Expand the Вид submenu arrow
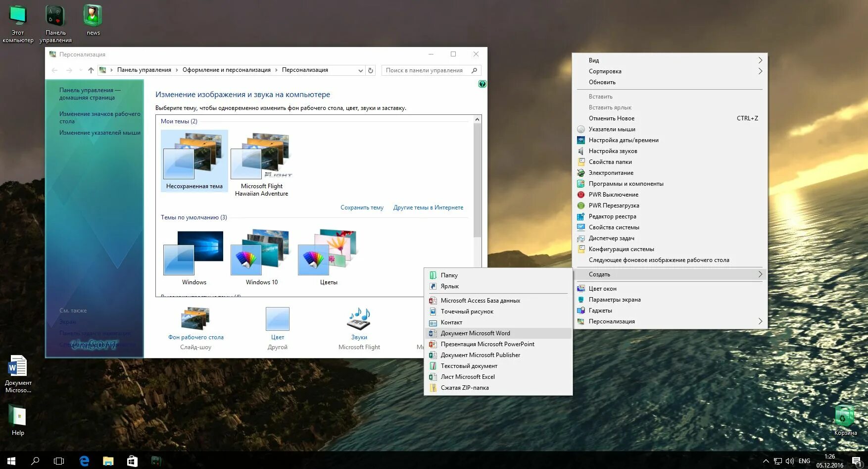Viewport: 868px width, 469px height. tap(760, 60)
